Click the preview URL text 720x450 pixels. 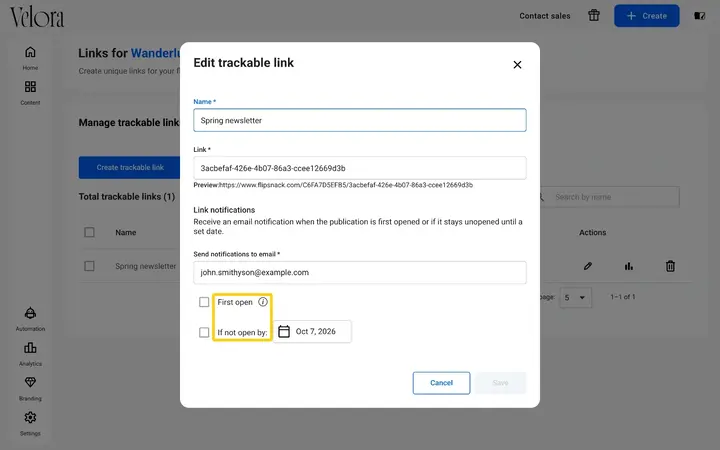(346, 185)
